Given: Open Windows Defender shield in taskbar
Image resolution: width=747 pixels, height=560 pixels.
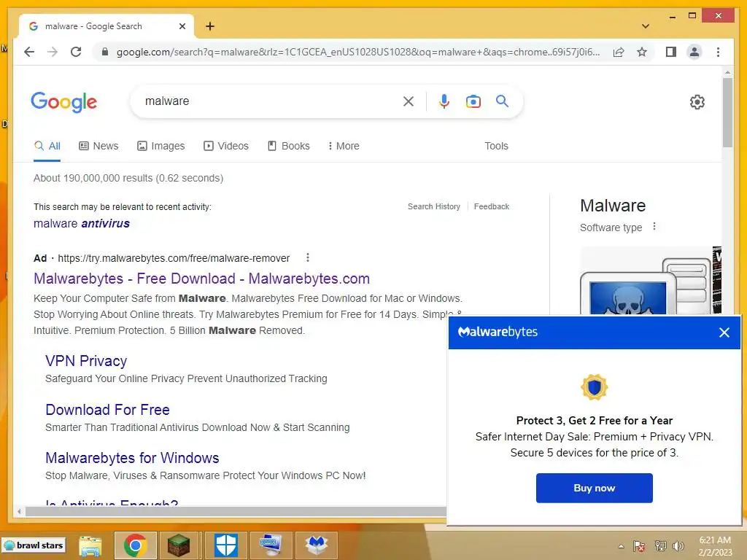Looking at the screenshot, I should tap(225, 545).
